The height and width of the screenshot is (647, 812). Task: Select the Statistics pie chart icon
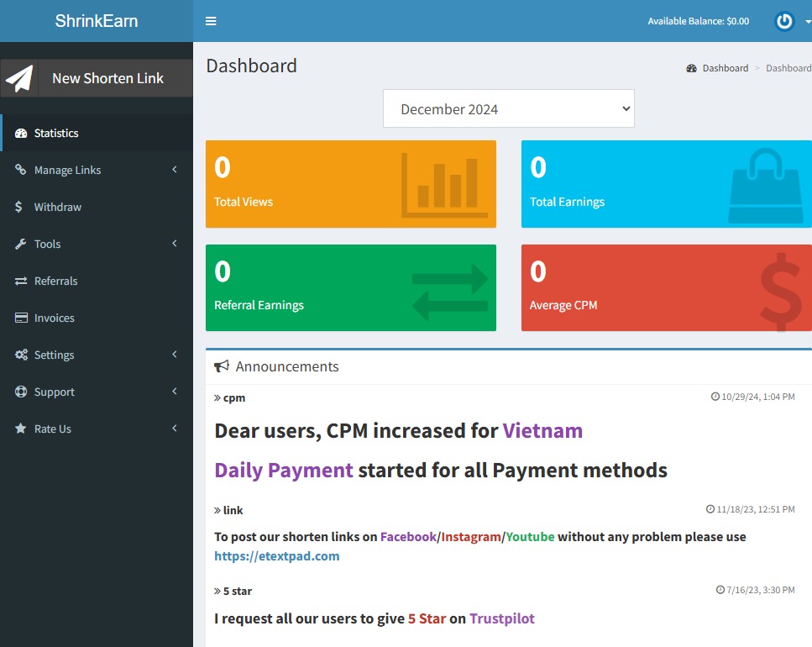click(20, 133)
